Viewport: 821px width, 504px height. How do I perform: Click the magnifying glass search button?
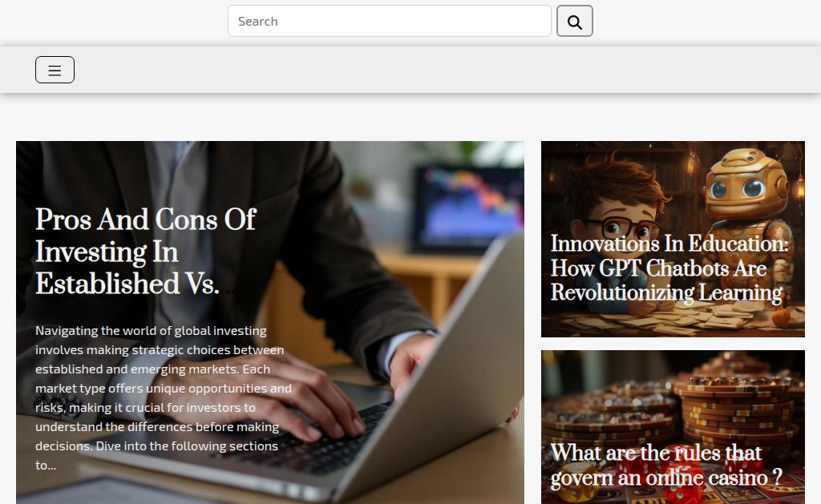tap(574, 21)
